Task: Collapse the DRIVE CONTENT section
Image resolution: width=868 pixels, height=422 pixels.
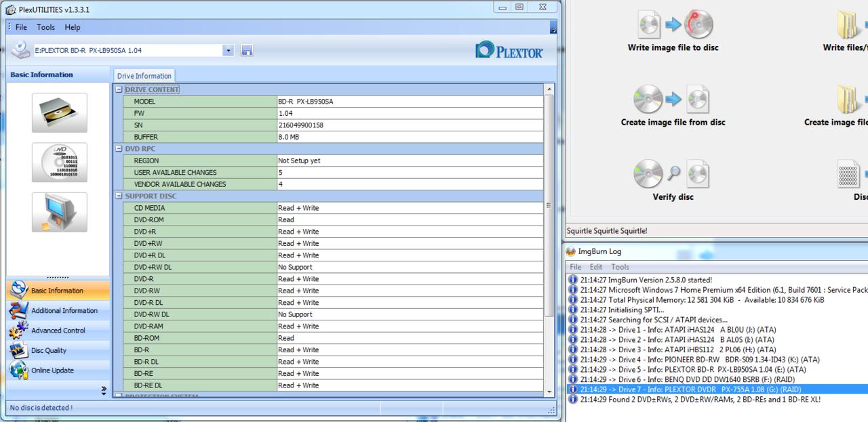Action: (119, 89)
